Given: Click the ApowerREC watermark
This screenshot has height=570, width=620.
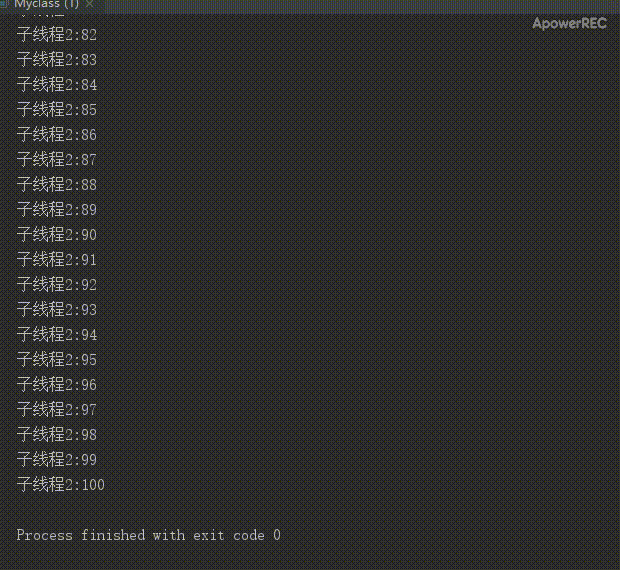Looking at the screenshot, I should tap(569, 23).
